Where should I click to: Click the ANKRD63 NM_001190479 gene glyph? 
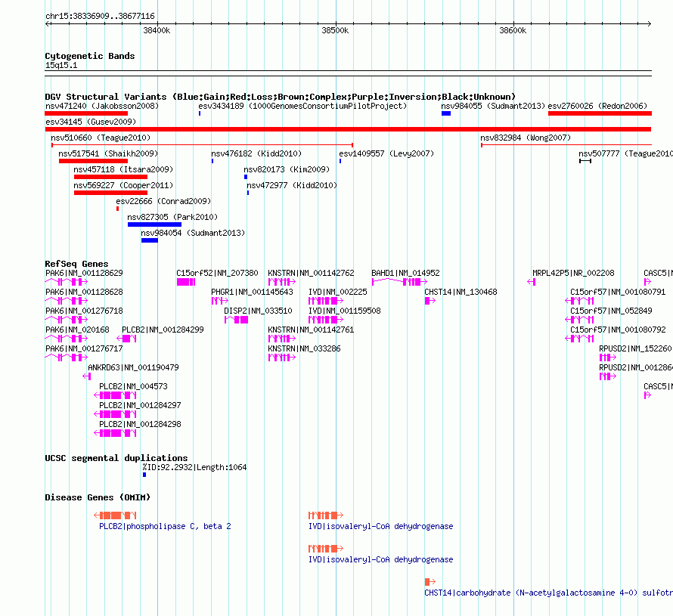87,376
